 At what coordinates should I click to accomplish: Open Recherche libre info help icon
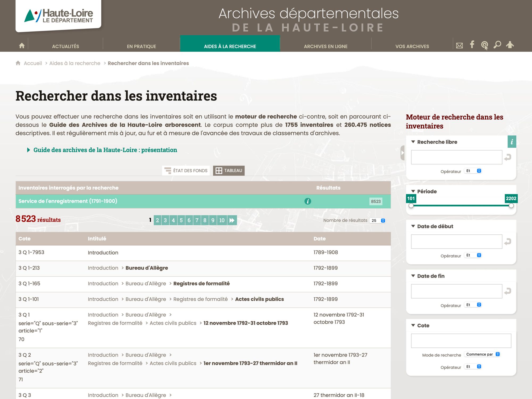(x=512, y=142)
